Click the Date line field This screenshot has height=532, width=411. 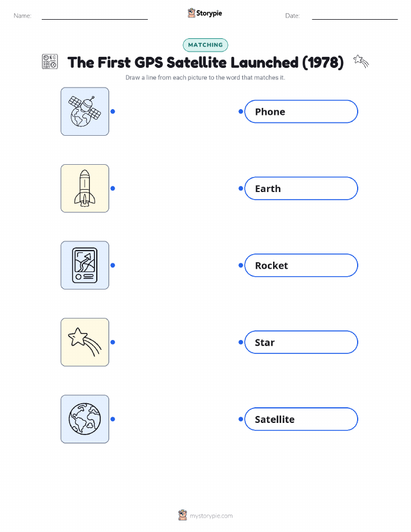click(355, 16)
